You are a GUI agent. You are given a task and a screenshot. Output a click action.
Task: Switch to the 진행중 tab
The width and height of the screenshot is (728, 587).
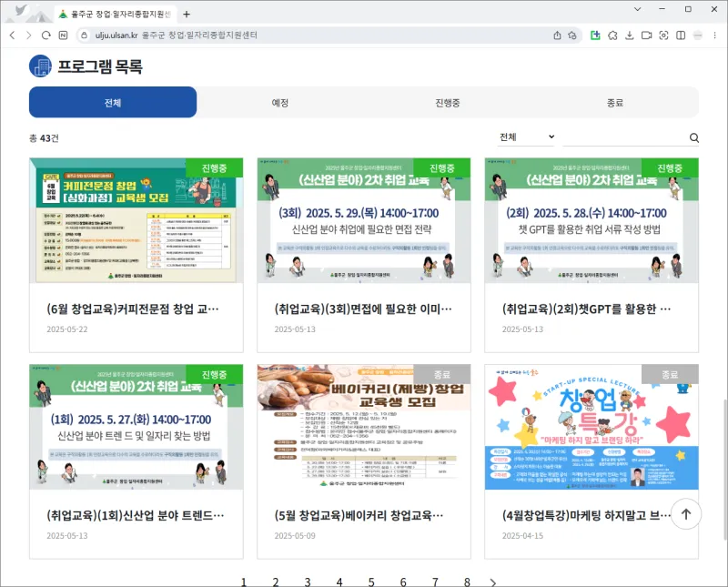pos(448,103)
